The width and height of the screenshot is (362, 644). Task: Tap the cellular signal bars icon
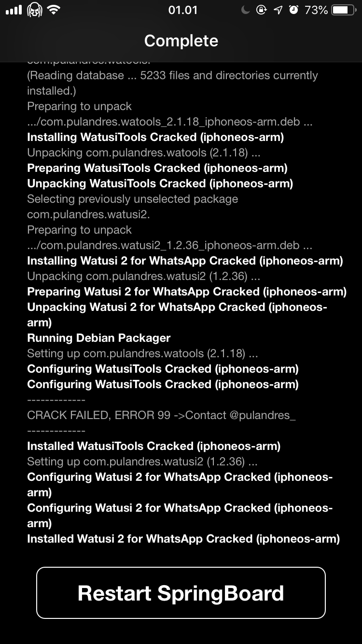tap(14, 10)
